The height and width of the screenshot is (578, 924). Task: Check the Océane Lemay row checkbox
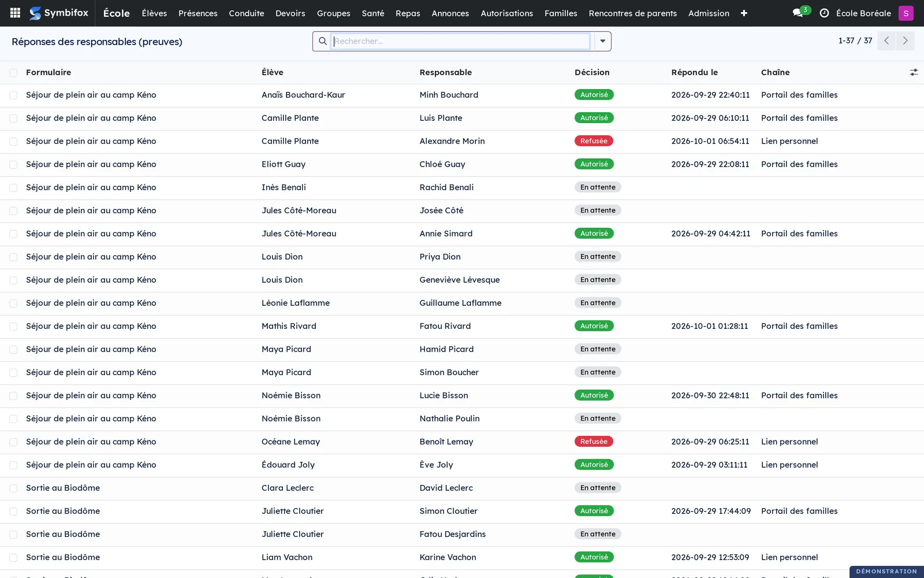click(x=13, y=442)
